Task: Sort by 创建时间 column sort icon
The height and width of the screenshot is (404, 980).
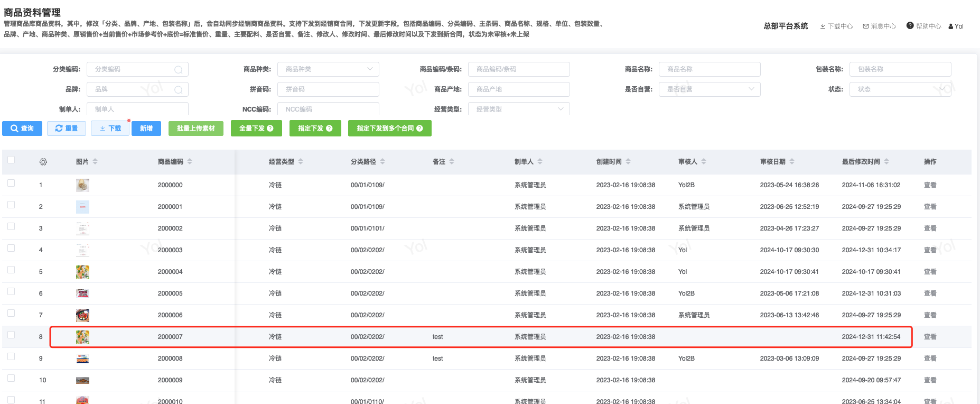Action: 628,162
